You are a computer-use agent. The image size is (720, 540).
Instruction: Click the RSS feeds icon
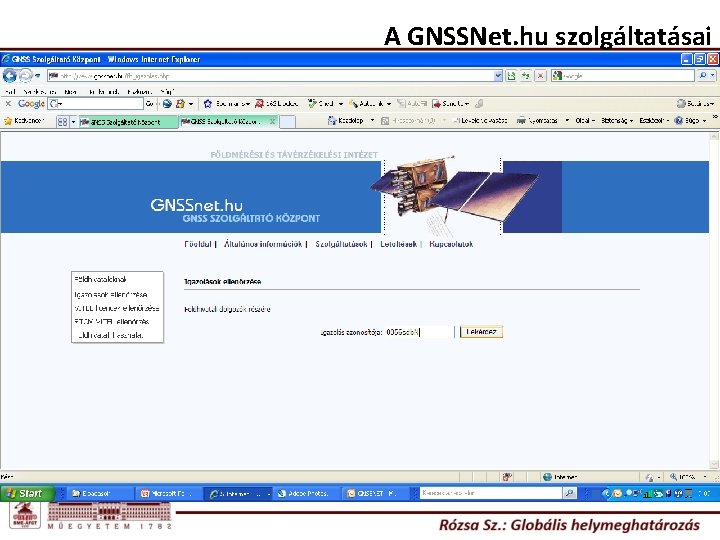385,121
